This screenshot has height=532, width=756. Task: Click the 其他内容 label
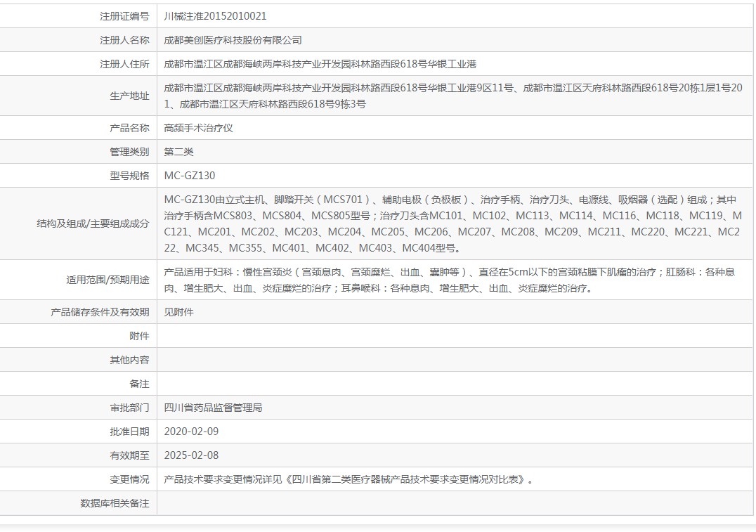[129, 360]
